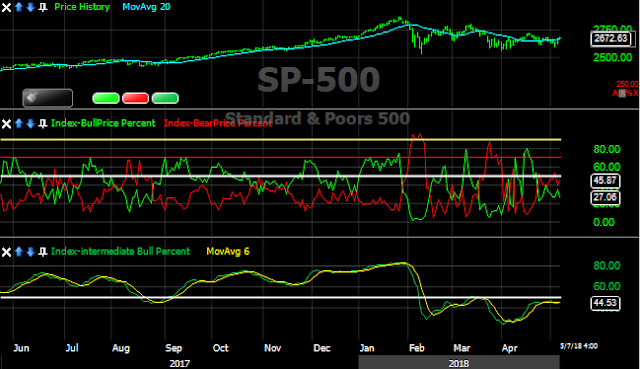Click the Jan label on the time axis
640x369 pixels.
click(367, 348)
